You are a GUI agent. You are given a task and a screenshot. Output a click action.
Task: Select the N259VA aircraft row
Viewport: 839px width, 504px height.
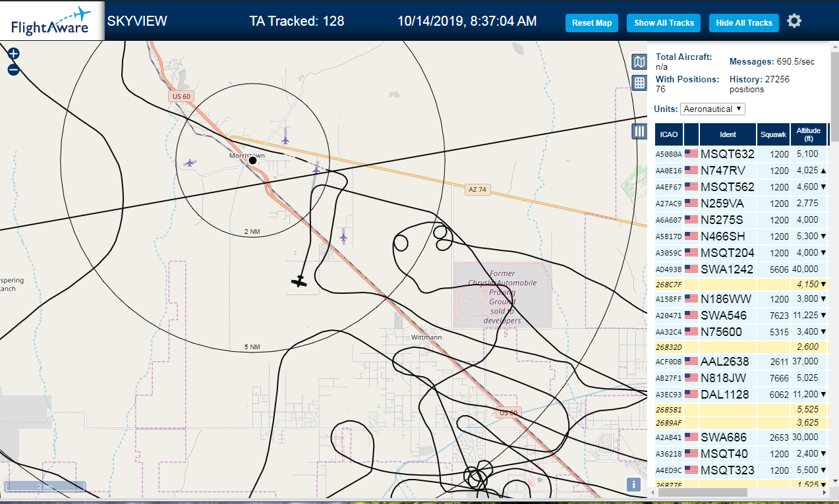click(x=741, y=204)
